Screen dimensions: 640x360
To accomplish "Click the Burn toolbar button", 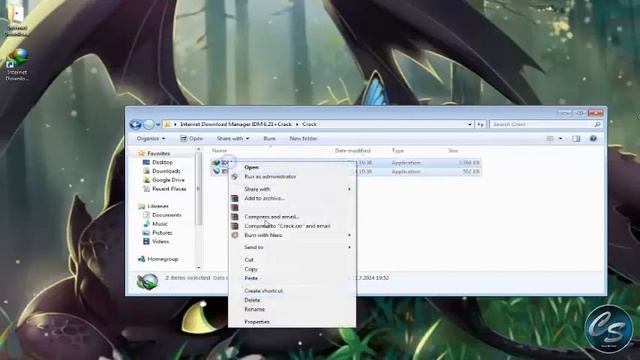I will (269, 139).
